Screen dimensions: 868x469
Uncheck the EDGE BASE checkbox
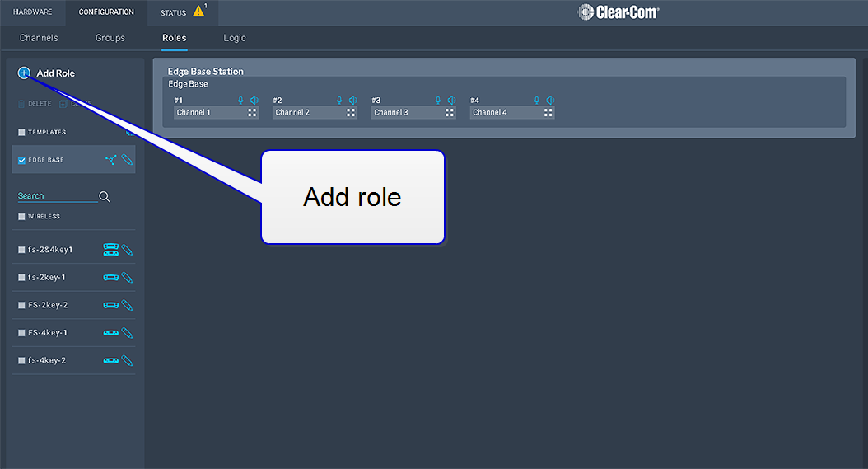click(x=22, y=161)
